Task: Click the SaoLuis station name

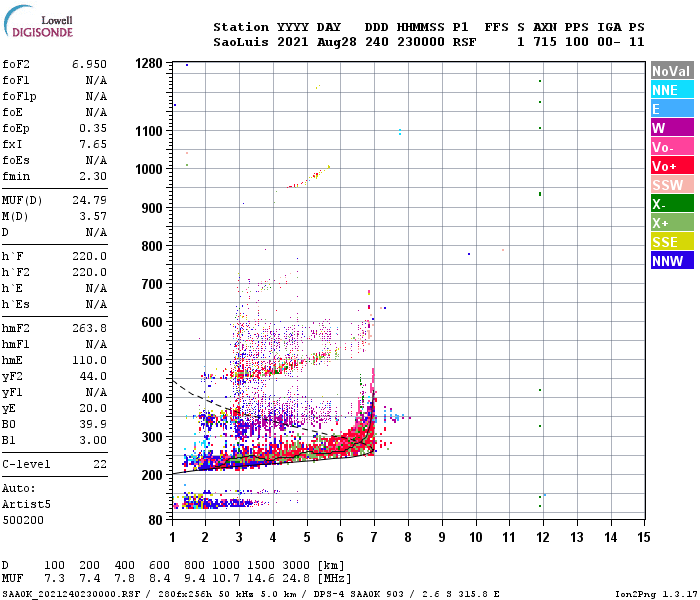Action: click(x=241, y=42)
